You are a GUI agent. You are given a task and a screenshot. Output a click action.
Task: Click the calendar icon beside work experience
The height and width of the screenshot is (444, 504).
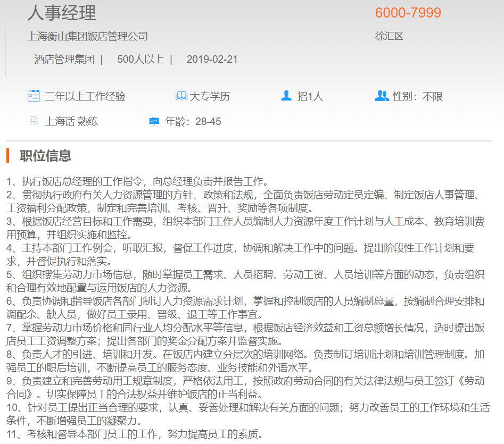[34, 96]
